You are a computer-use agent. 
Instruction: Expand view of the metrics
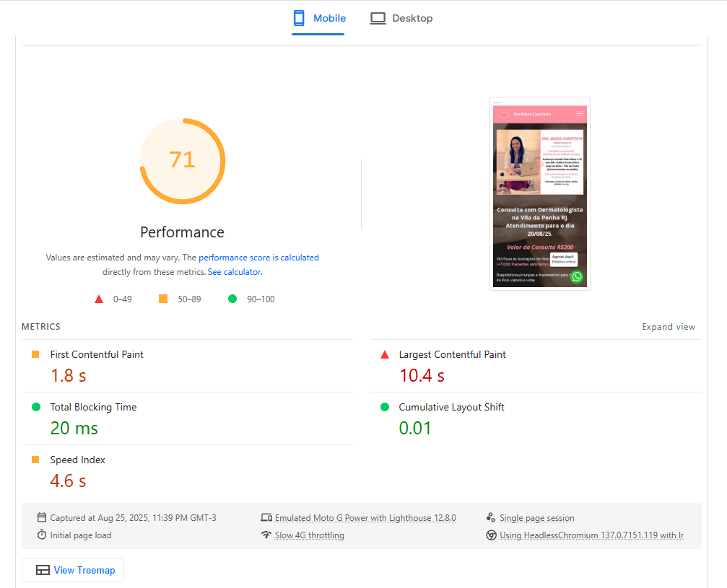pyautogui.click(x=668, y=327)
